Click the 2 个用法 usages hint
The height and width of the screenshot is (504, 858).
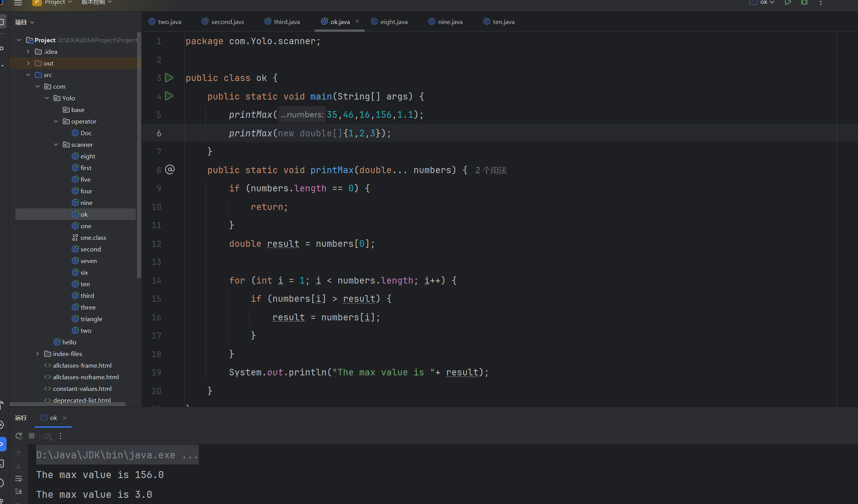tap(491, 170)
